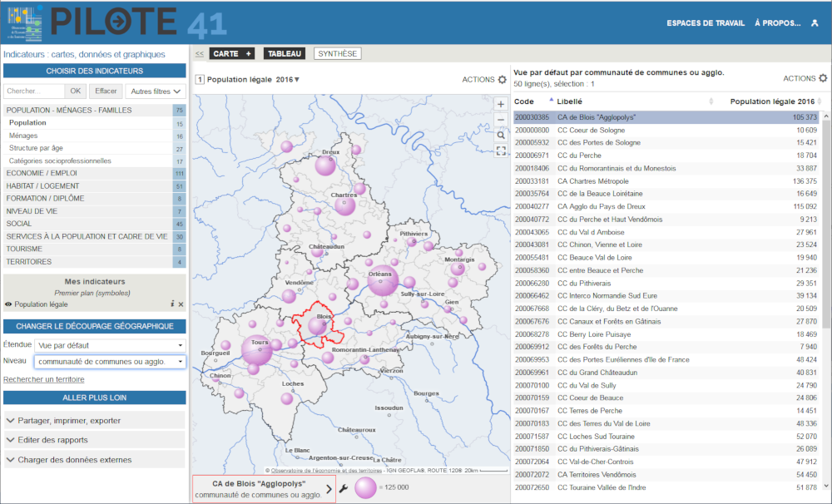Open map ACTIONS gear menu
Image resolution: width=832 pixels, height=504 pixels.
pos(502,80)
